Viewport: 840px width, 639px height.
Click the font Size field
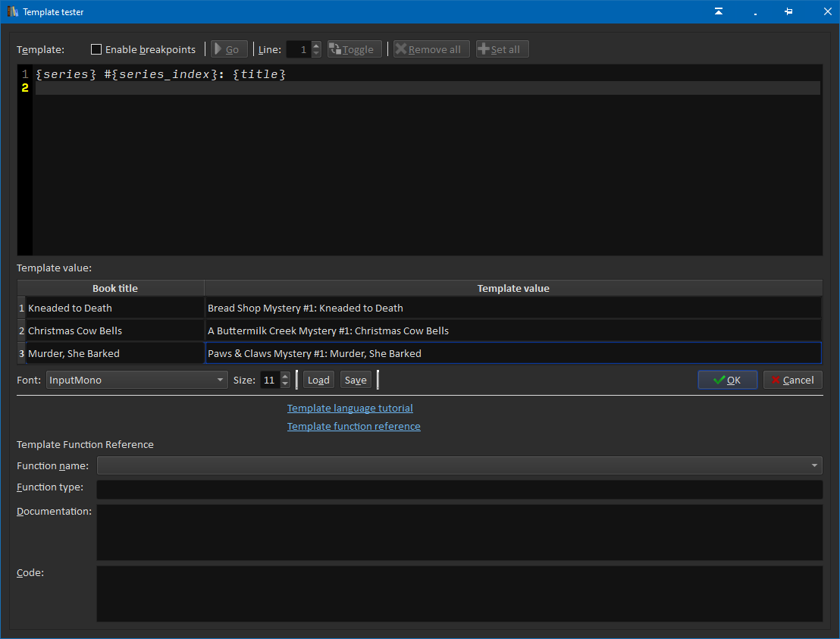(x=270, y=380)
